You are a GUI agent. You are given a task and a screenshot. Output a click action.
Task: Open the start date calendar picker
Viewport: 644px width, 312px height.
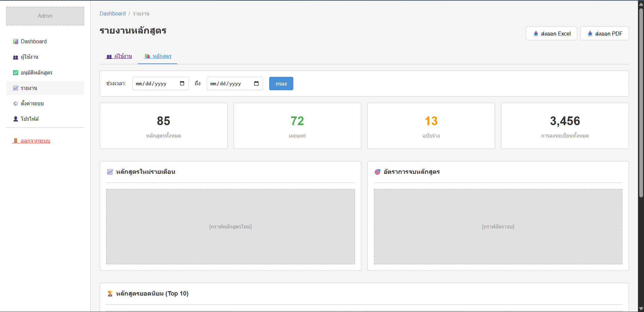[182, 84]
